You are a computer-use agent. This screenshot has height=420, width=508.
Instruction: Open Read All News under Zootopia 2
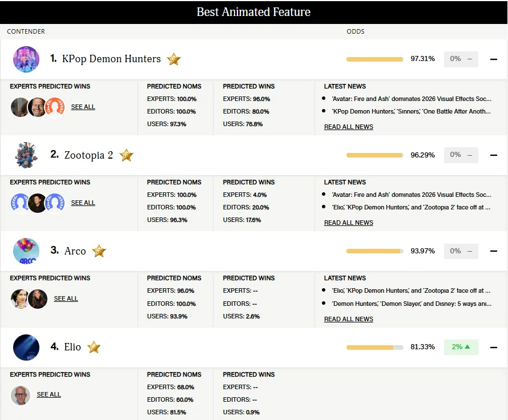pyautogui.click(x=349, y=223)
